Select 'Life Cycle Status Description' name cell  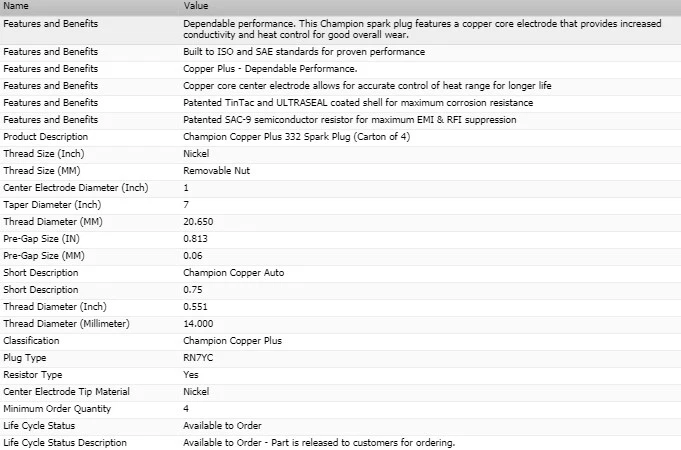tap(65, 443)
